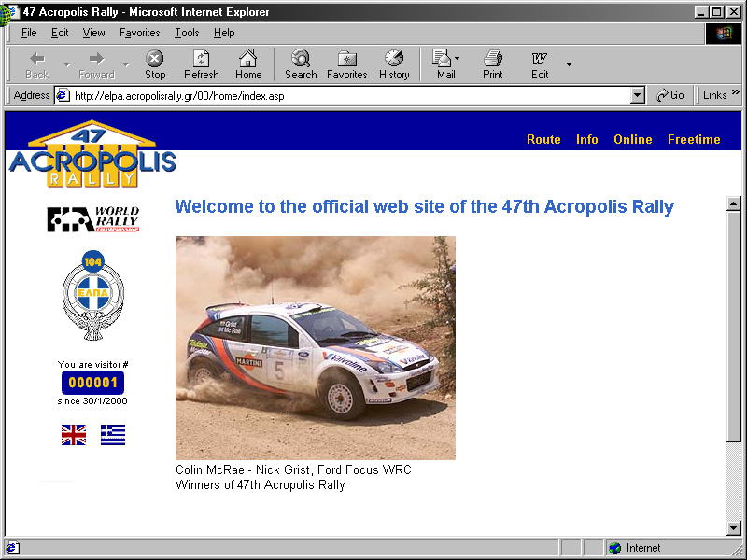The width and height of the screenshot is (747, 560).
Task: Open the Back button dropdown arrow
Action: pyautogui.click(x=67, y=64)
